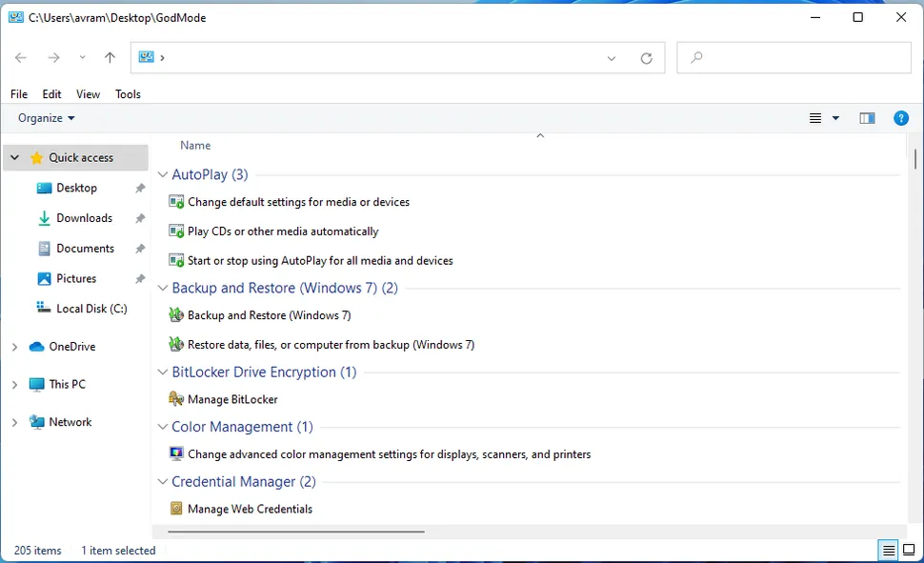Expand the This PC tree node
Viewport: 924px width, 563px height.
[x=14, y=385]
